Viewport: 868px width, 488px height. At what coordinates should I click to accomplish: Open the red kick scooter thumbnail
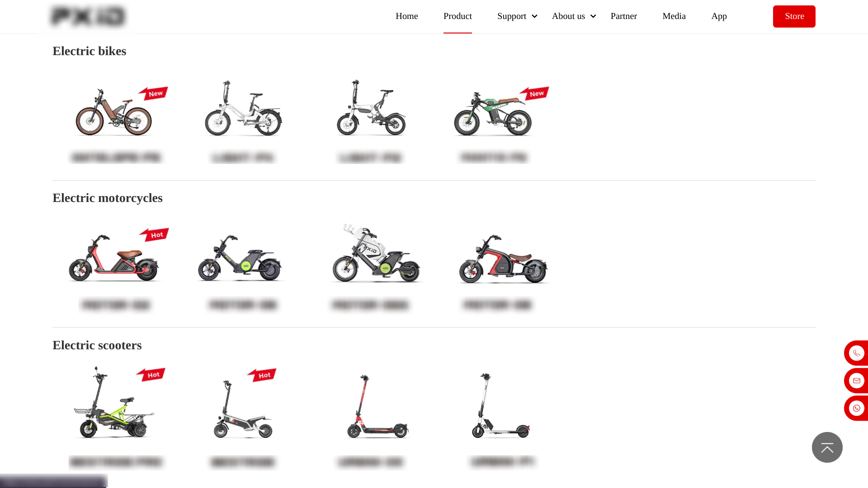[x=377, y=406]
